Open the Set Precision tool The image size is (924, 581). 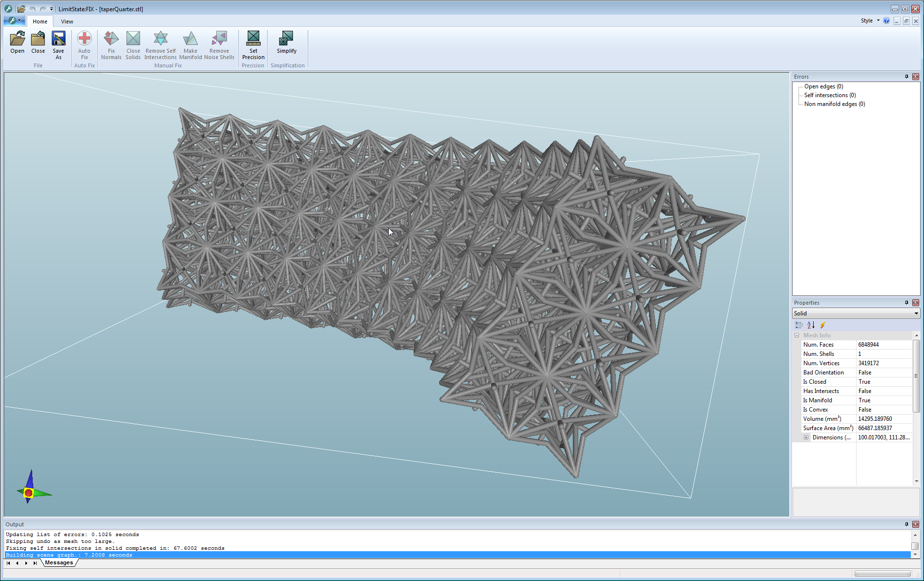[253, 45]
